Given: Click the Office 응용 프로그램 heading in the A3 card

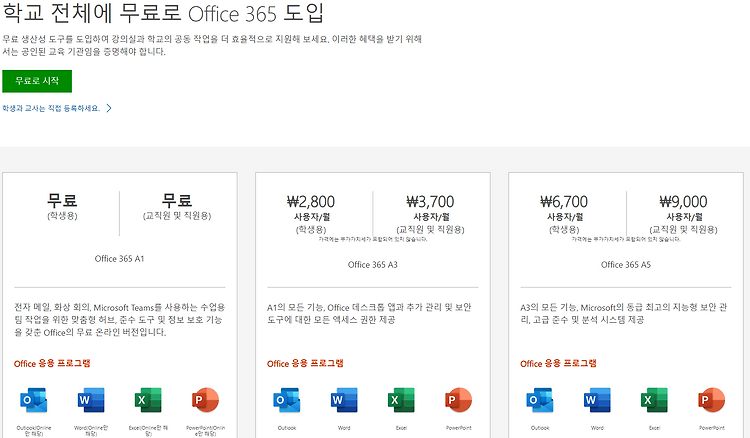Looking at the screenshot, I should coord(305,363).
